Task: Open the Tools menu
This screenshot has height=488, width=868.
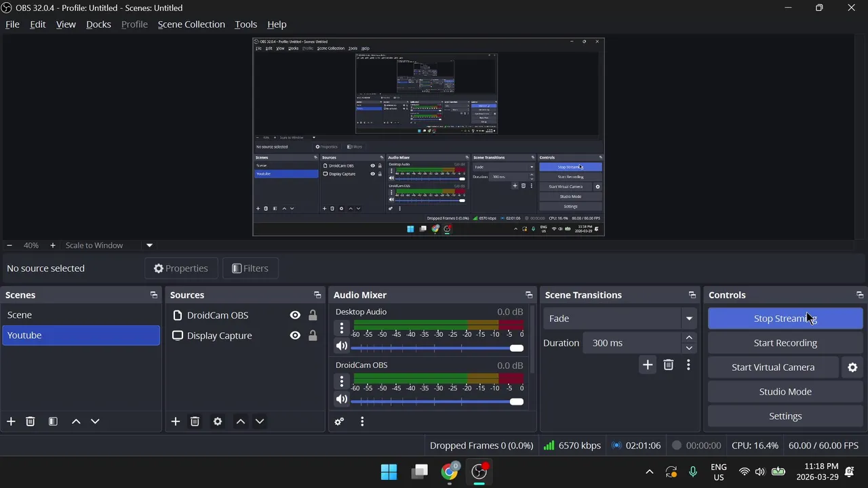Action: coord(245,24)
